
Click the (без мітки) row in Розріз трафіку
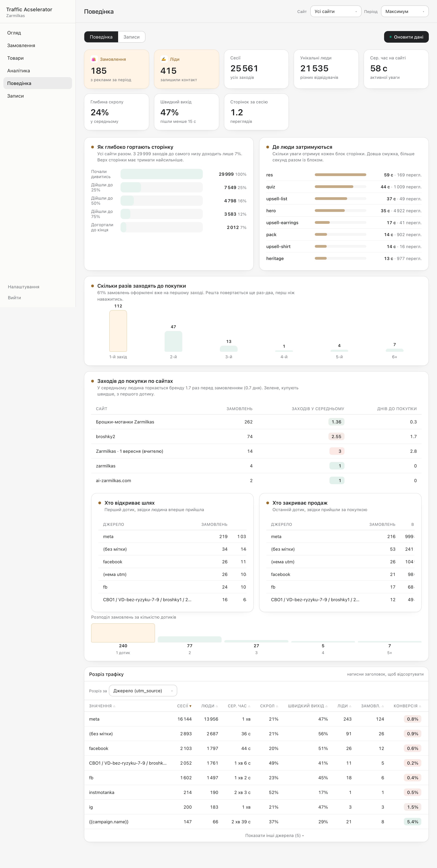tap(256, 734)
